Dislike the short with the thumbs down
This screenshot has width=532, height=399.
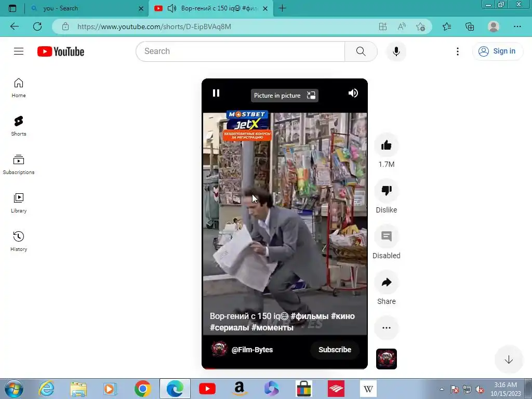tap(387, 191)
